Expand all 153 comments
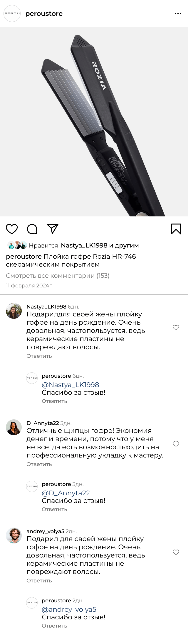Viewport: 188px width, 644px height. pyautogui.click(x=58, y=276)
